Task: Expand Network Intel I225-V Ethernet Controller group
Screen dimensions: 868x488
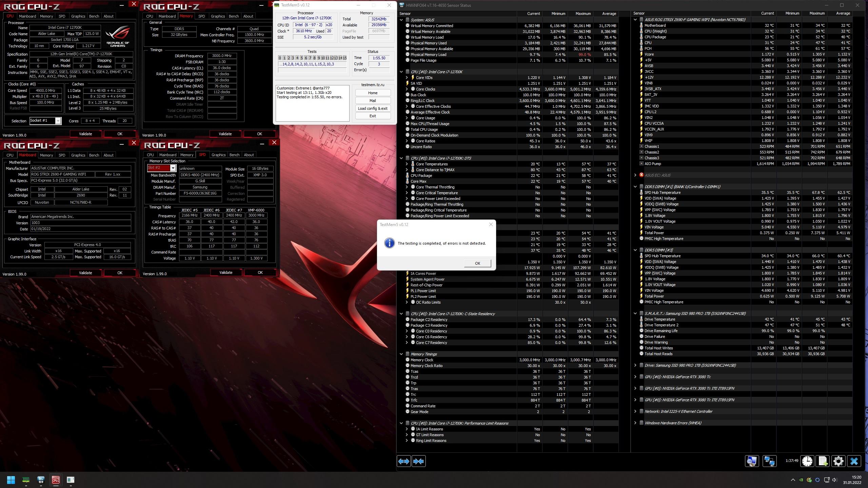Action: pyautogui.click(x=635, y=411)
